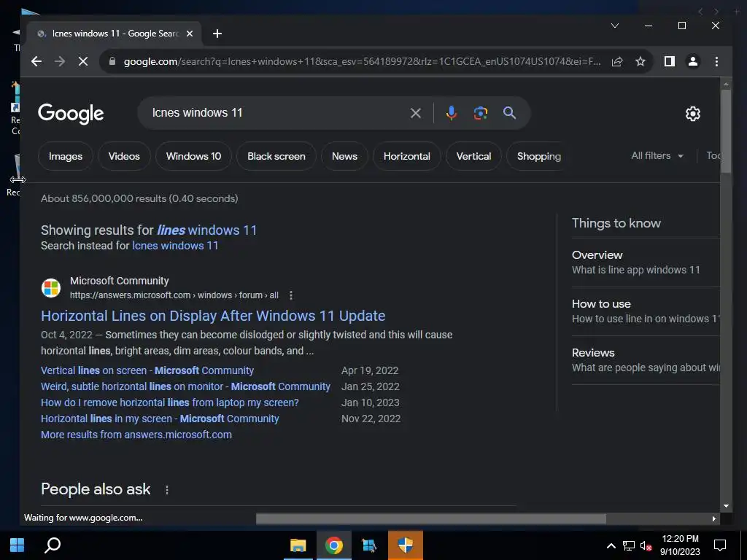The height and width of the screenshot is (560, 747).
Task: Click the Chrome taskbar icon
Action: click(334, 545)
